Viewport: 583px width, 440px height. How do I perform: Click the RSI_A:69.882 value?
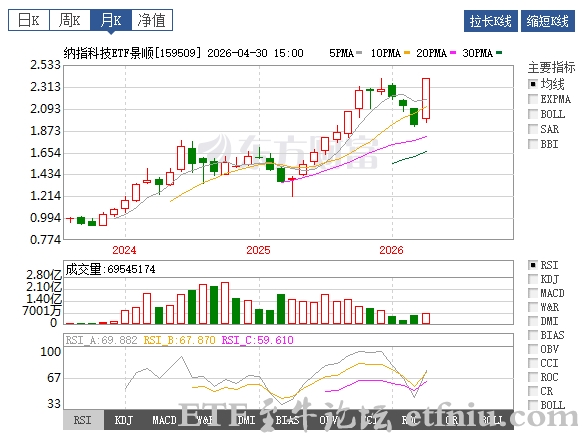(102, 340)
